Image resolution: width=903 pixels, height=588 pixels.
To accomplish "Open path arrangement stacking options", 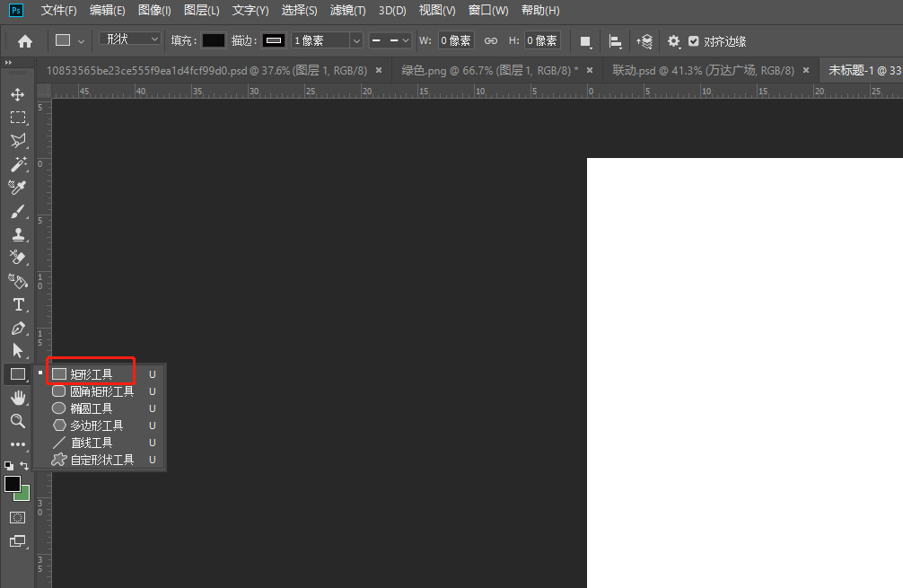I will 644,41.
